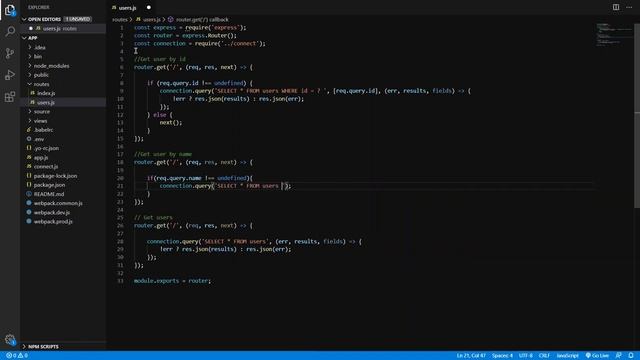
Task: Open the editor More Actions ellipsis
Action: (x=629, y=7)
